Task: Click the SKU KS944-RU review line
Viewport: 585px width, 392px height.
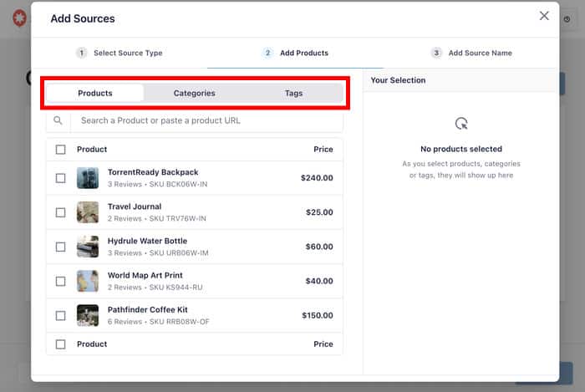Action: click(155, 288)
